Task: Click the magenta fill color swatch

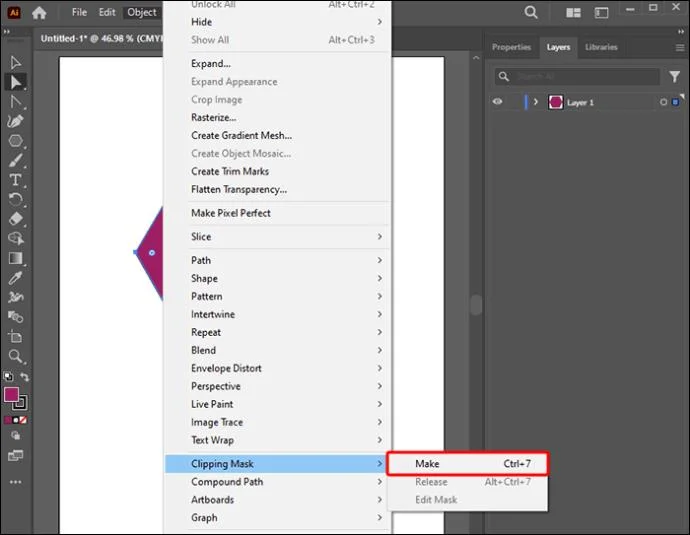Action: click(11, 395)
